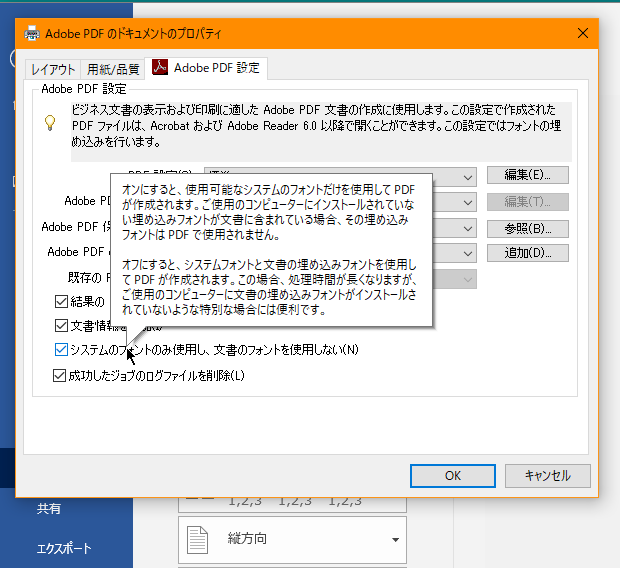
Task: Confirm with the OK button
Action: point(453,475)
